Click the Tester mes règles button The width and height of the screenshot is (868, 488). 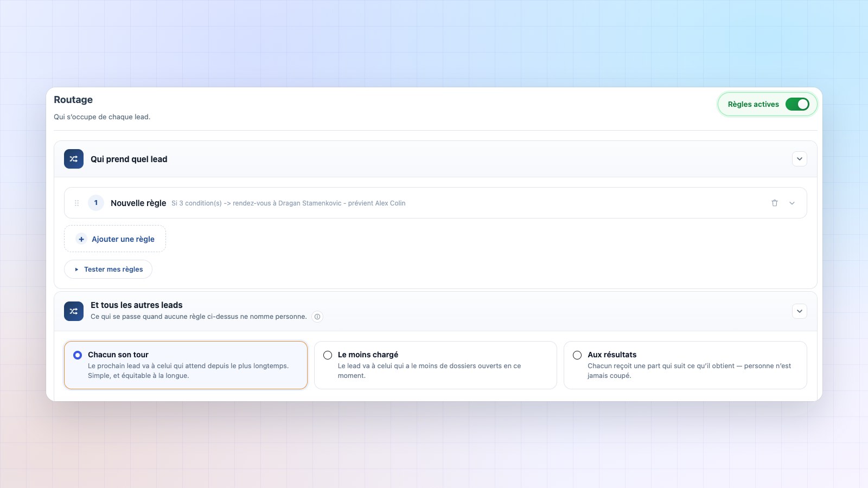point(108,269)
